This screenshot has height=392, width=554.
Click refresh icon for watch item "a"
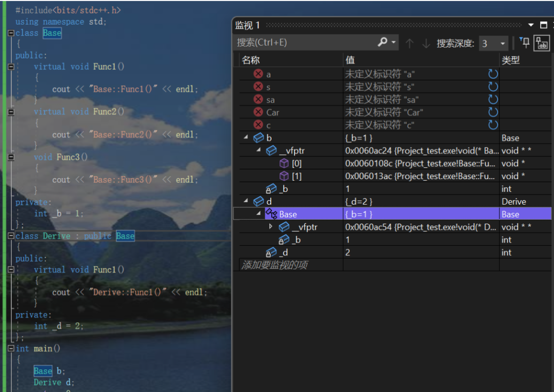coord(492,74)
